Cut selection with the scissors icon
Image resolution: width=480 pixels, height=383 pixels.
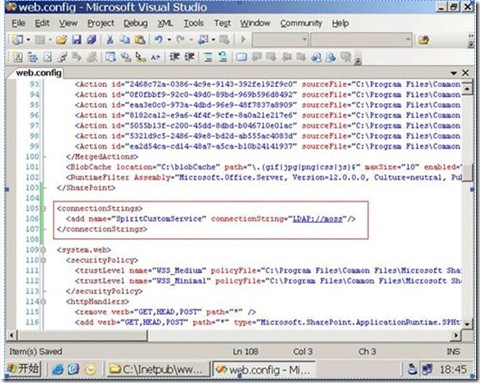pyautogui.click(x=110, y=40)
